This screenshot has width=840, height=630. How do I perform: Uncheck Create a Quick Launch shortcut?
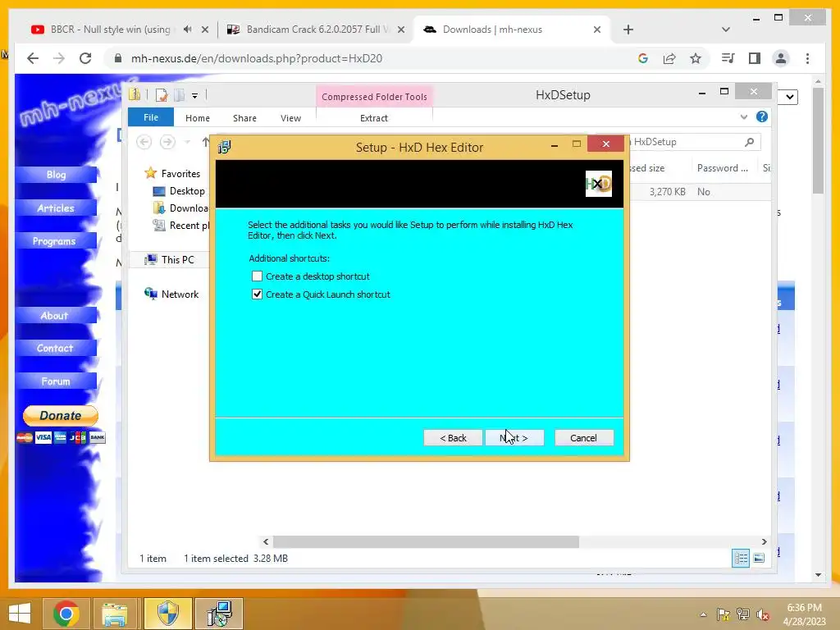point(257,294)
